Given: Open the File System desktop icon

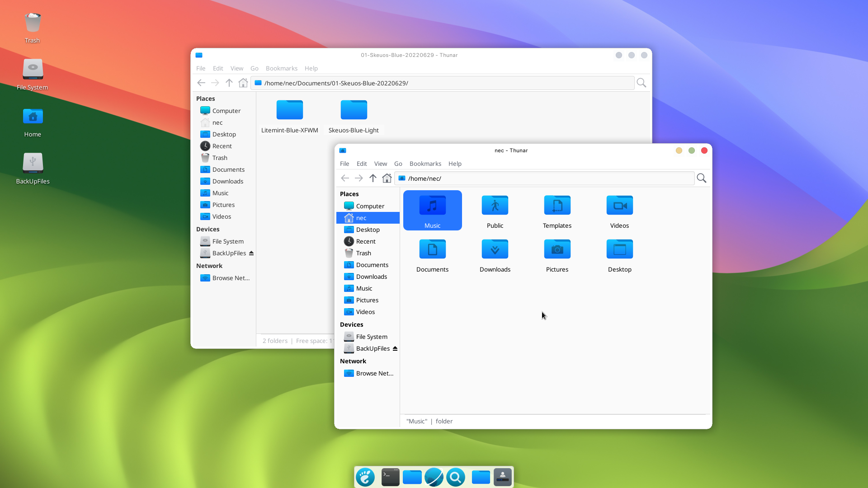Looking at the screenshot, I should (33, 75).
